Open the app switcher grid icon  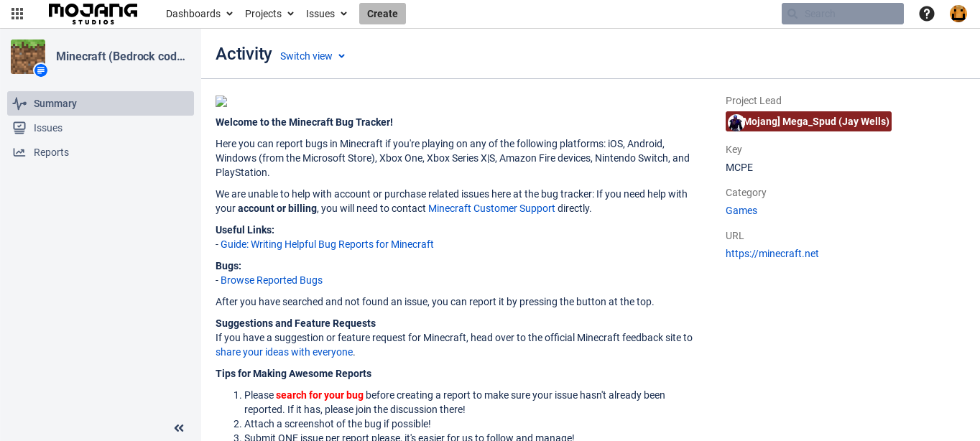pyautogui.click(x=17, y=14)
